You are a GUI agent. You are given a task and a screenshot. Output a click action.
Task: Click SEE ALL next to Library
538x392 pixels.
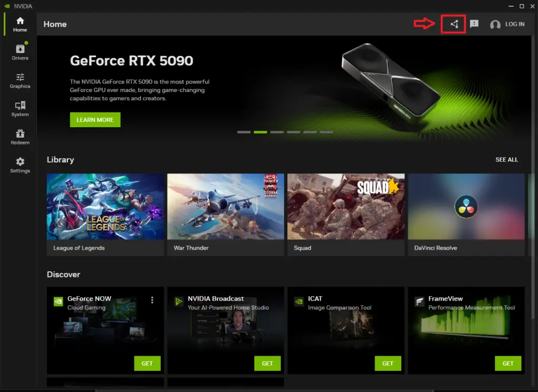tap(506, 160)
